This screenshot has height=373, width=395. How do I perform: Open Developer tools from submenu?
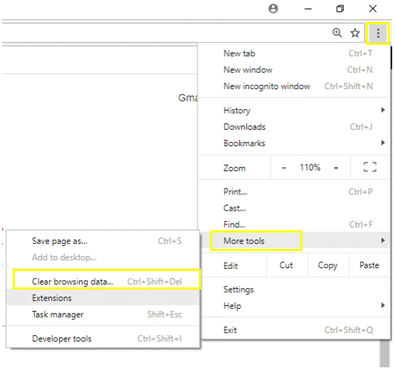103,339
